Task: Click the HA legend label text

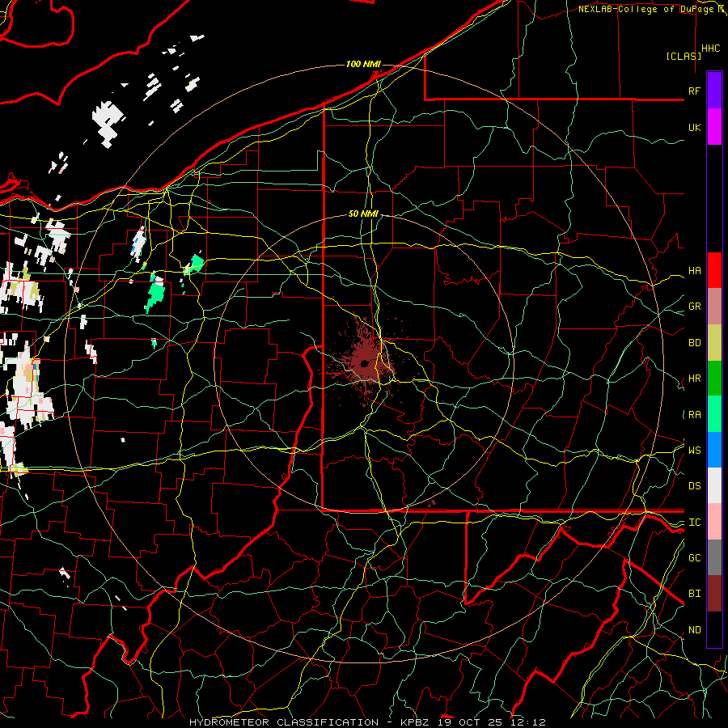Action: coord(695,271)
